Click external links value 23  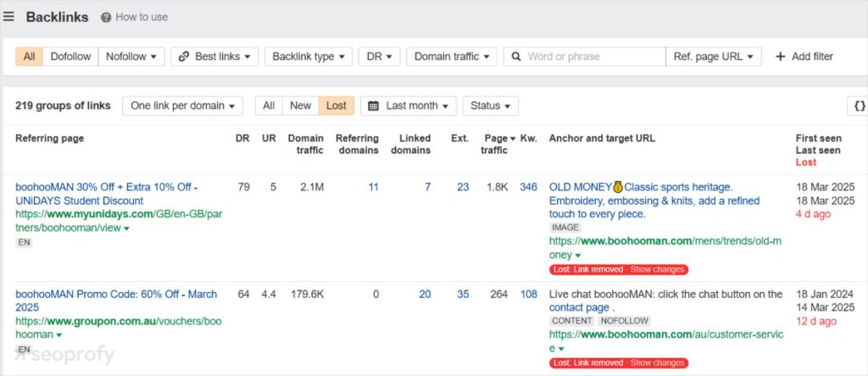(463, 188)
